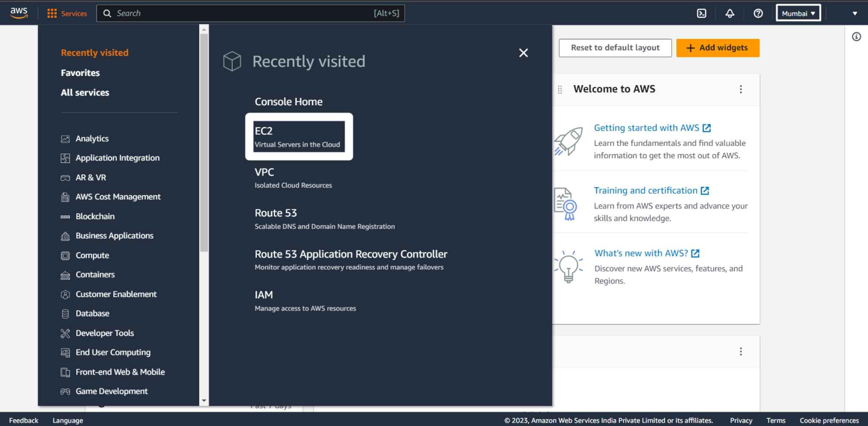Click the scroll-down arrow of category list
The height and width of the screenshot is (426, 868).
coord(204,401)
